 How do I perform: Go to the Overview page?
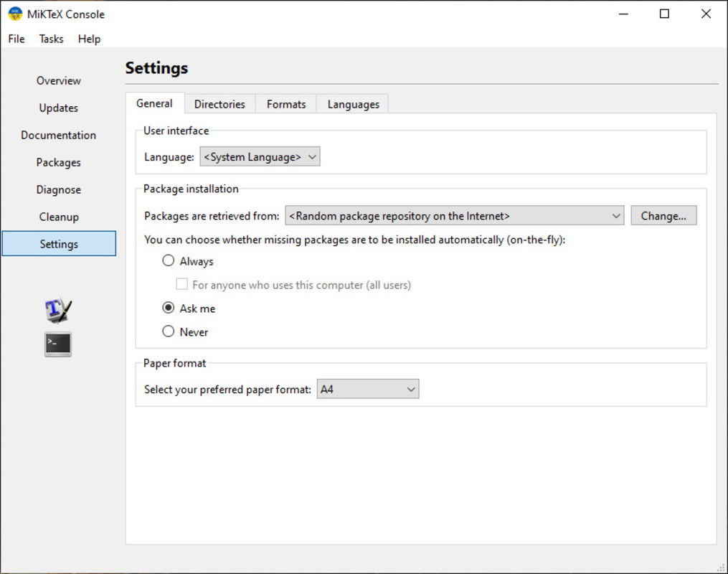[x=59, y=81]
